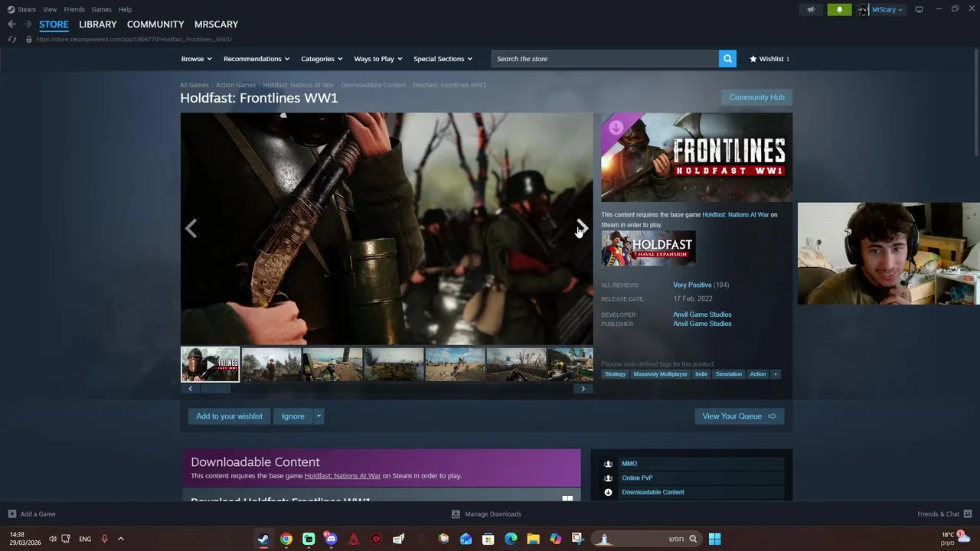This screenshot has width=980, height=551.
Task: Focus the Search the store field
Action: point(605,59)
